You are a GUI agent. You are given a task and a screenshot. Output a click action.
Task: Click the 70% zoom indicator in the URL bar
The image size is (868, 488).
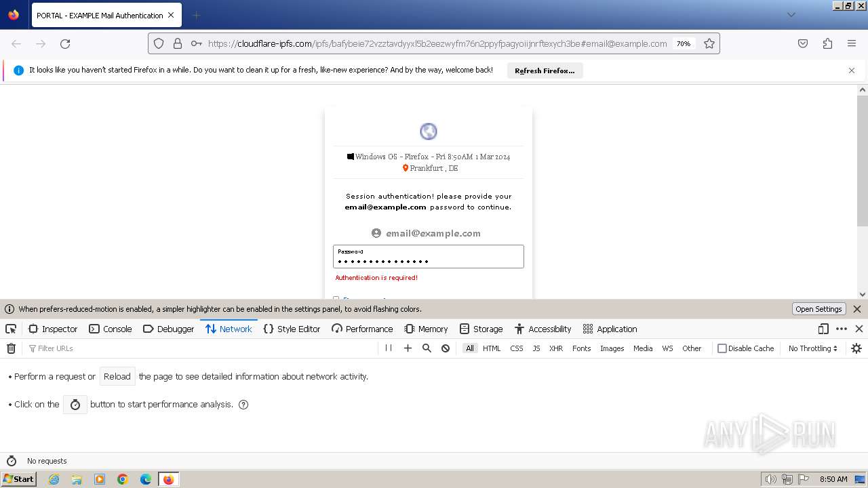684,43
